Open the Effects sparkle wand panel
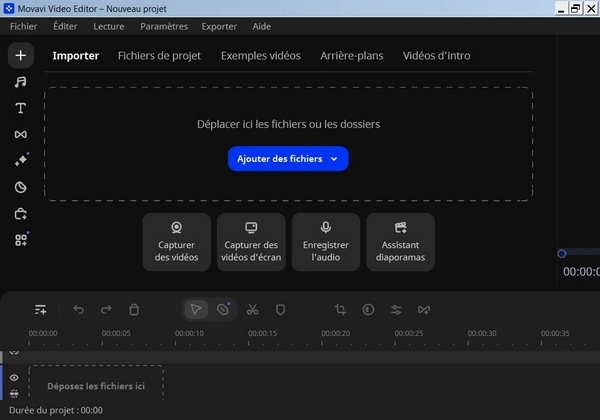Image resolution: width=600 pixels, height=420 pixels. coord(20,160)
